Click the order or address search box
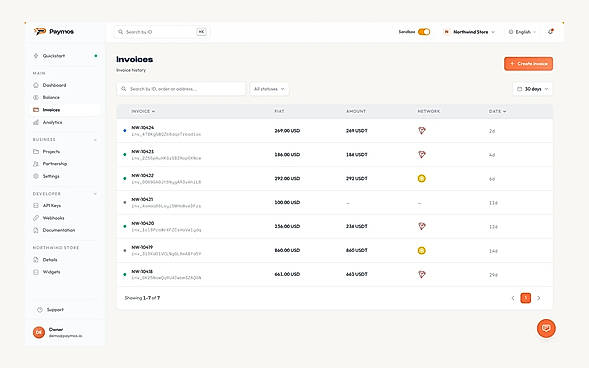The width and height of the screenshot is (589, 368). coord(181,89)
